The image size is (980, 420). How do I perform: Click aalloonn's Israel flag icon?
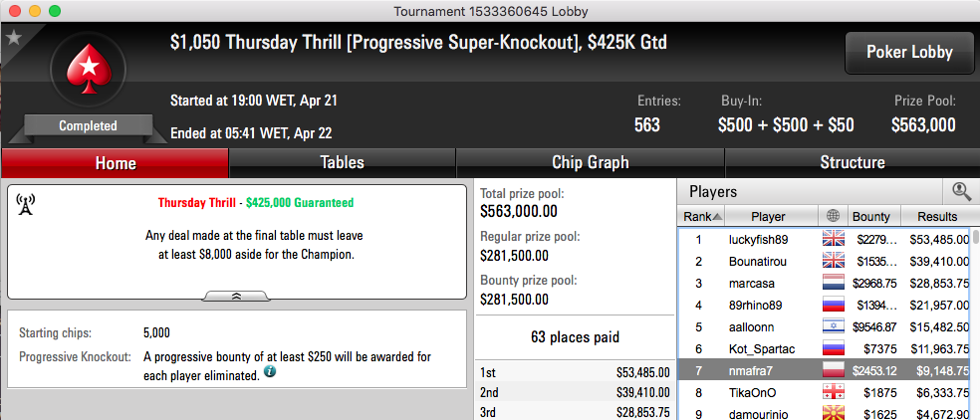[834, 326]
